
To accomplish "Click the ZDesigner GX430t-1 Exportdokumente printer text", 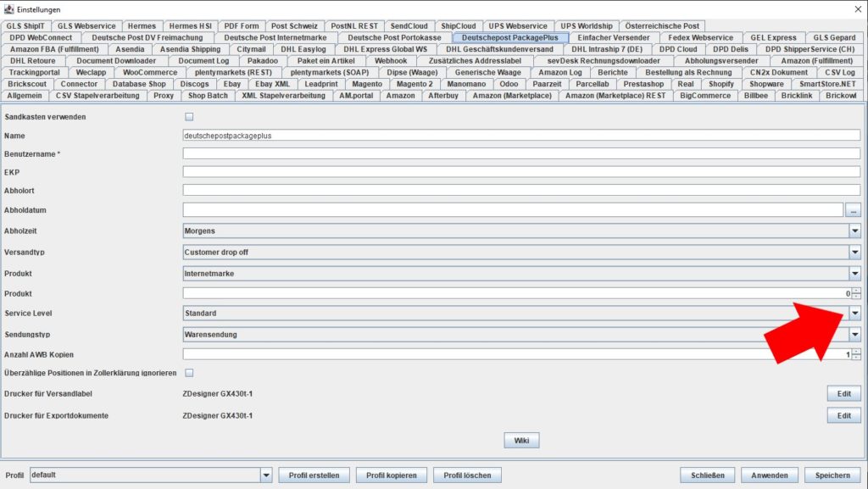I will coord(218,415).
